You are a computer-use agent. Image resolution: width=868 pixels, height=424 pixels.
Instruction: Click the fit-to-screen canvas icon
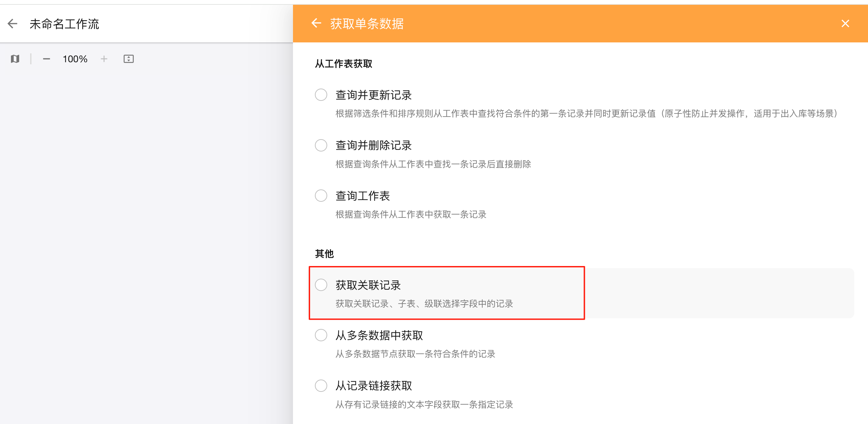tap(129, 59)
